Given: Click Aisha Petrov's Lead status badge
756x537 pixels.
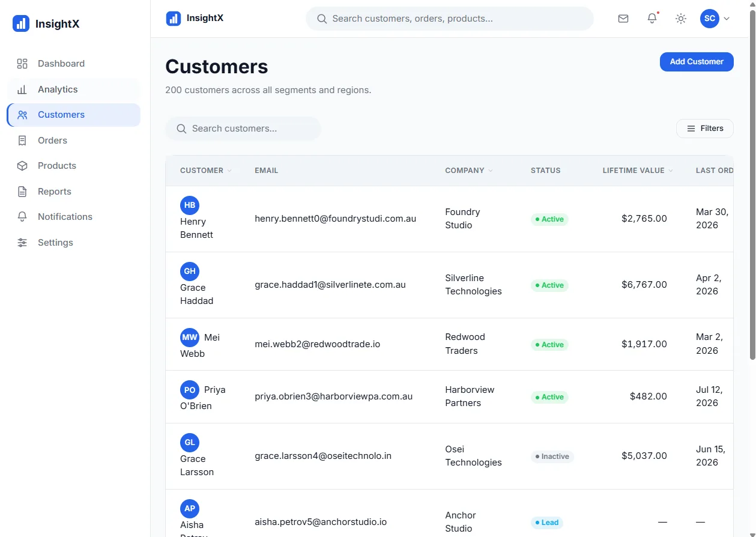Looking at the screenshot, I should [x=547, y=523].
